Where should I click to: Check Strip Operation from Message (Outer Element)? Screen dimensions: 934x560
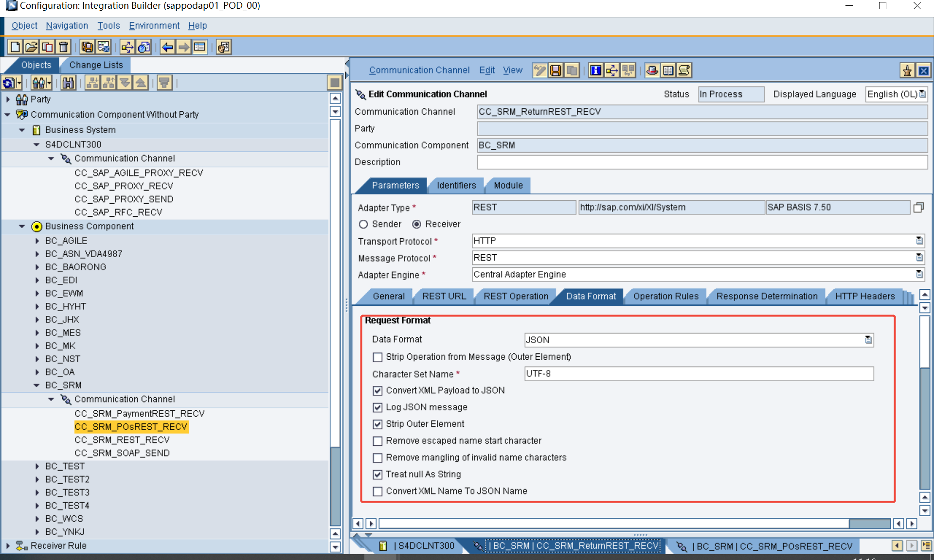tap(377, 357)
